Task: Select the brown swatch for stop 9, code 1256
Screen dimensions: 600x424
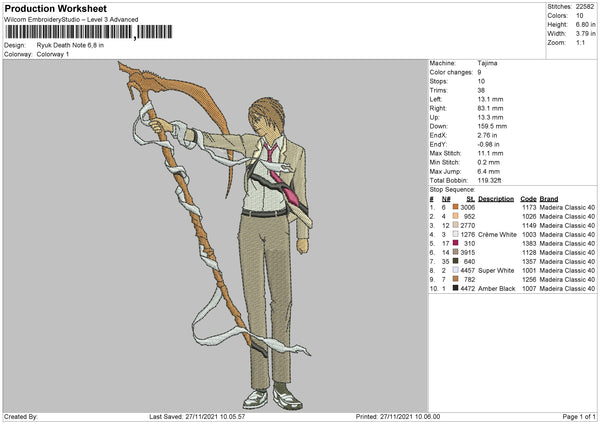Action: (455, 279)
